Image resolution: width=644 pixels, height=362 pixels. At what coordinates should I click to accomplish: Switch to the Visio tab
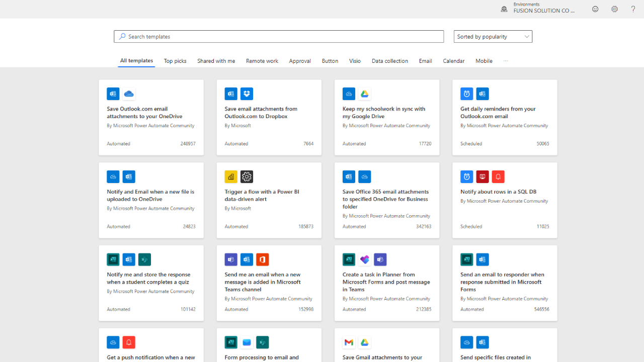[355, 61]
